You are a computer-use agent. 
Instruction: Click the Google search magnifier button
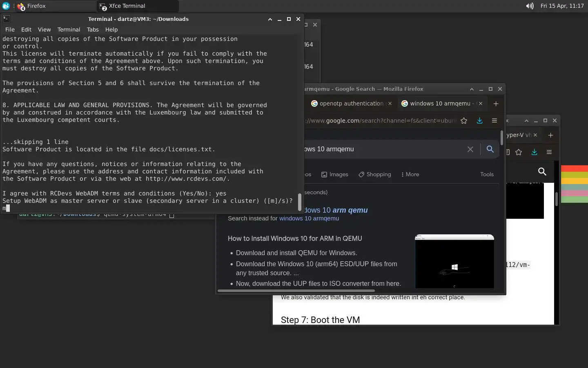(x=490, y=149)
